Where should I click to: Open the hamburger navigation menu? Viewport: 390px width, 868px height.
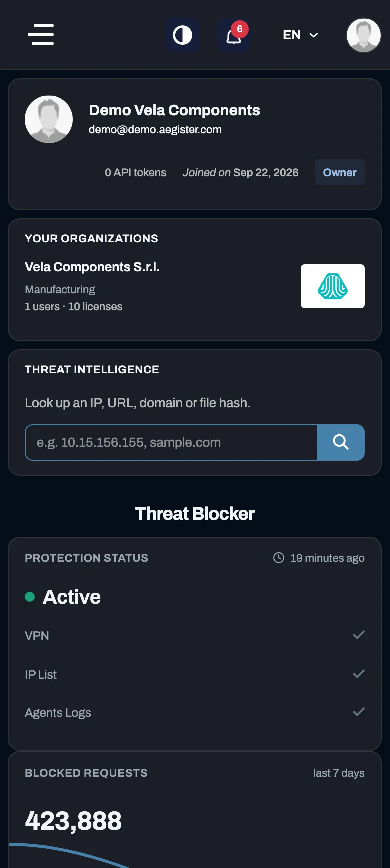(41, 35)
